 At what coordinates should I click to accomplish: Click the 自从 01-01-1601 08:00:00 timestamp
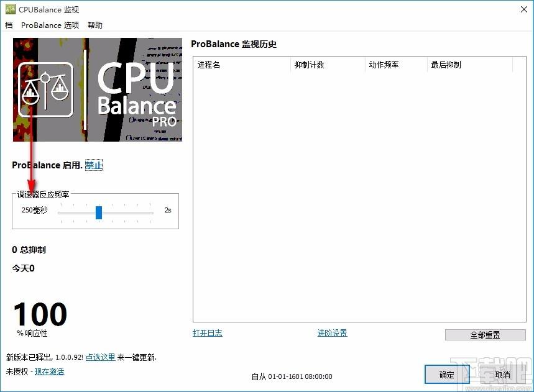pyautogui.click(x=292, y=376)
